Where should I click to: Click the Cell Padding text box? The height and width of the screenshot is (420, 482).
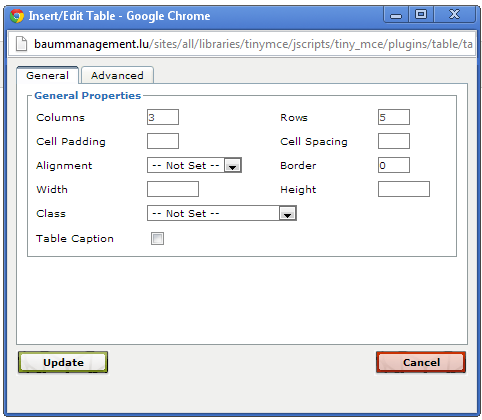click(x=163, y=141)
